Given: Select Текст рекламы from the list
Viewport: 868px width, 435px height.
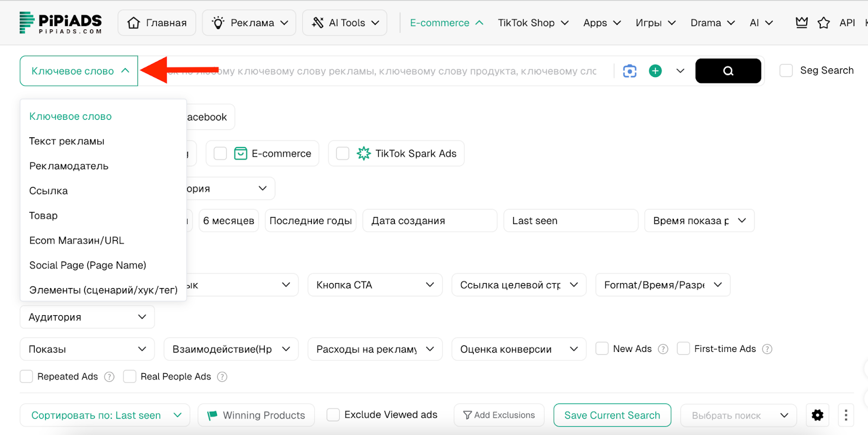Looking at the screenshot, I should (x=103, y=141).
